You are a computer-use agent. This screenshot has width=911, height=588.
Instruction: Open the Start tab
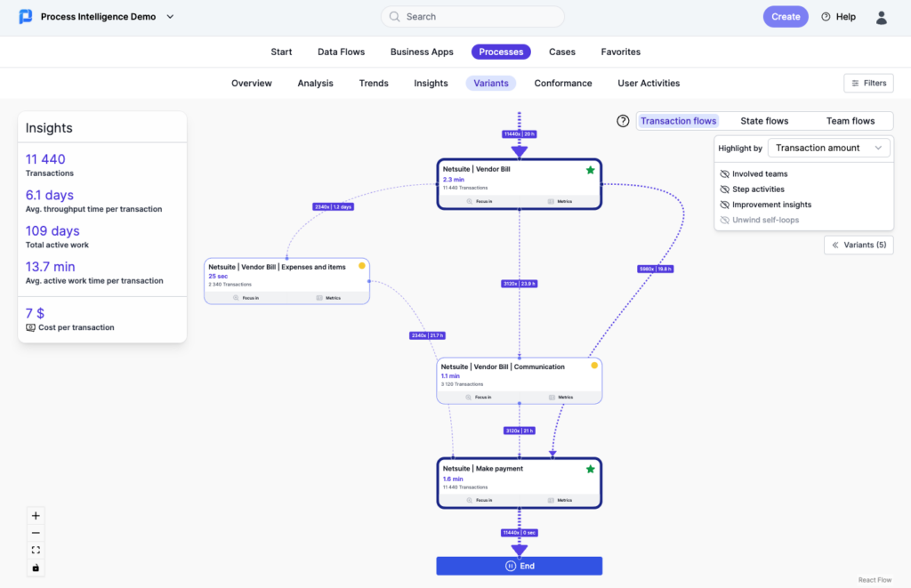(x=281, y=52)
